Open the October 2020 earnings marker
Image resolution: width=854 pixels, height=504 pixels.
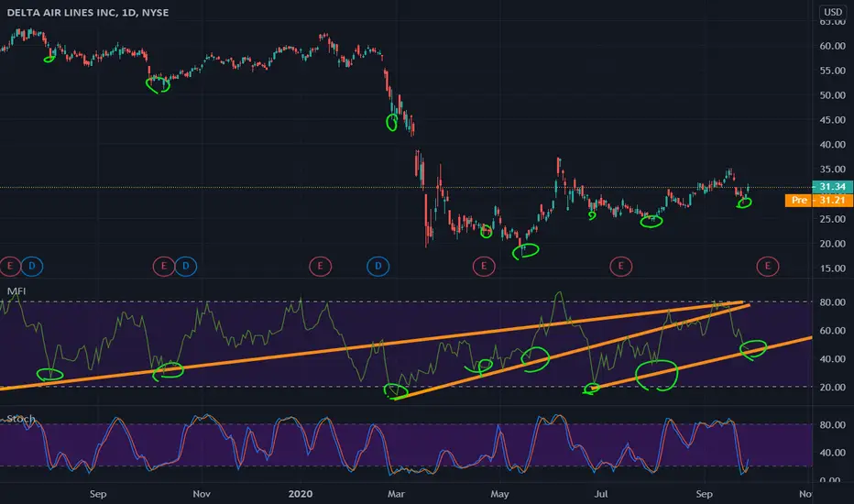point(768,266)
